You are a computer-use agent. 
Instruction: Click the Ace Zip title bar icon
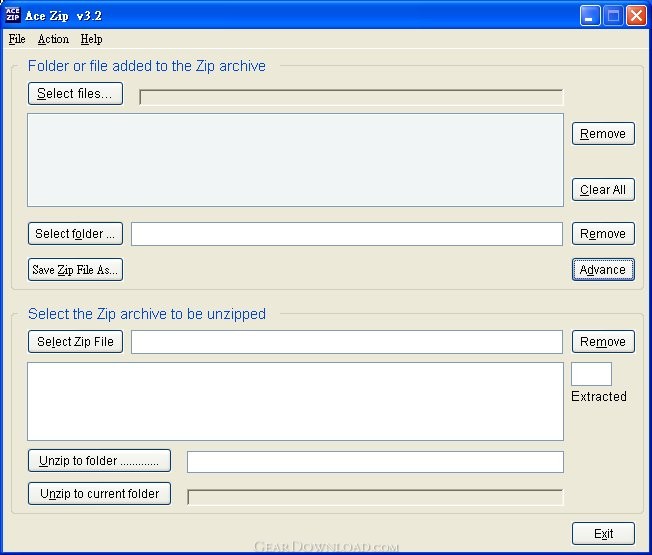(x=12, y=15)
